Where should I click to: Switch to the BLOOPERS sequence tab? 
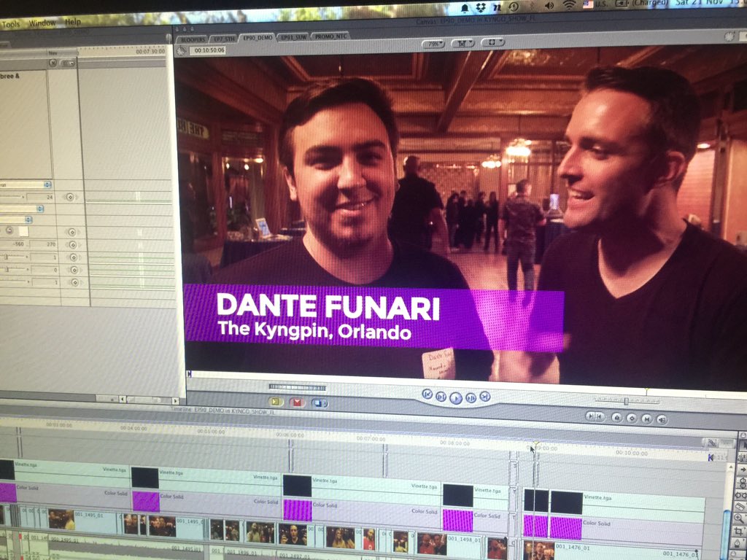pos(193,39)
